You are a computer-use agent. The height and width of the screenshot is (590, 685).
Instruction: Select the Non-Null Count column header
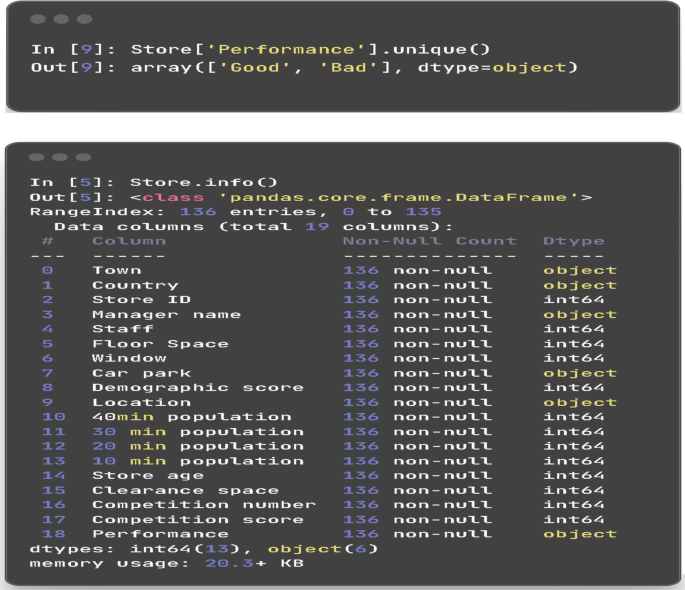pos(429,241)
